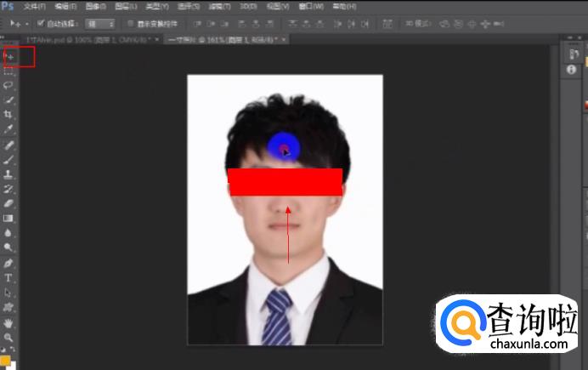The height and width of the screenshot is (370, 588).
Task: Click the align left edges icon
Action: (x=242, y=24)
